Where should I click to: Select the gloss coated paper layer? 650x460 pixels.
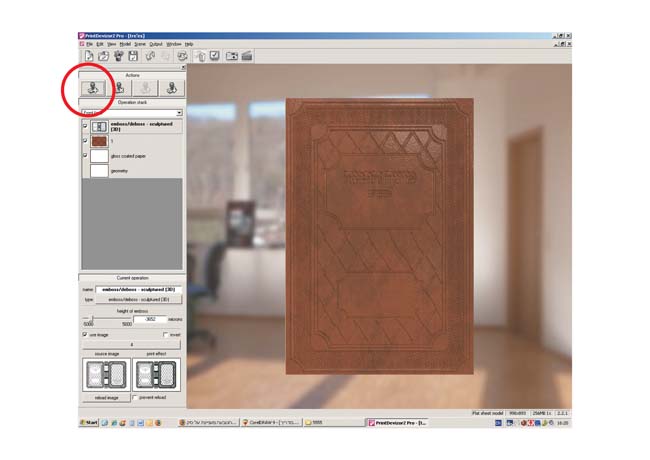[x=132, y=156]
